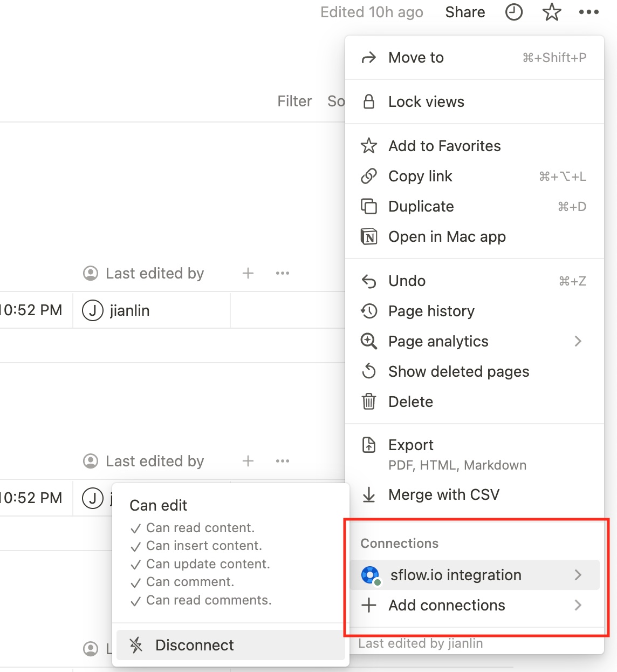This screenshot has height=672, width=617.
Task: Toggle the Can comment permission checkmark
Action: click(135, 582)
